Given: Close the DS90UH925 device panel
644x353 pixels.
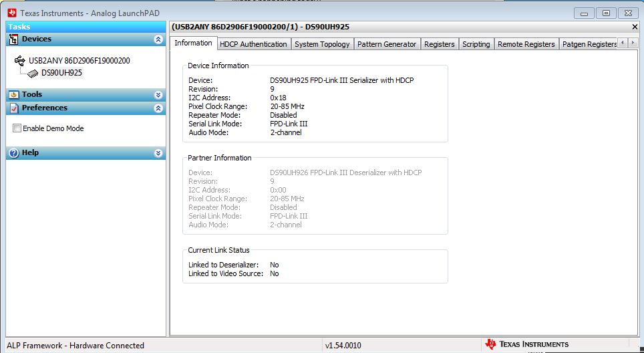Looking at the screenshot, I should click(x=635, y=27).
